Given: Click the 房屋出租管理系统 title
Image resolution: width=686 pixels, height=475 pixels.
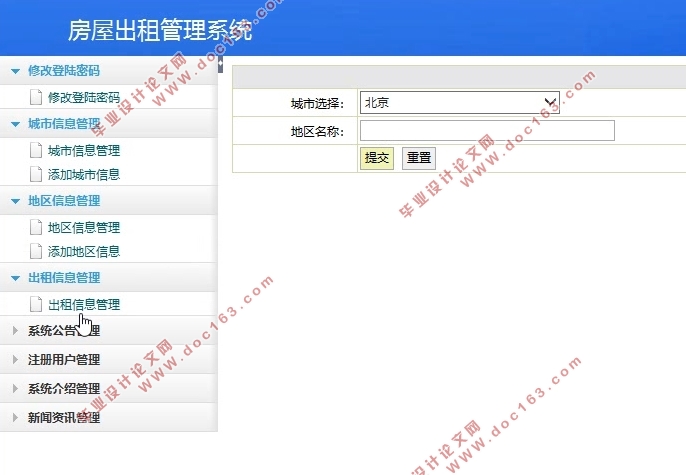Looking at the screenshot, I should point(160,30).
